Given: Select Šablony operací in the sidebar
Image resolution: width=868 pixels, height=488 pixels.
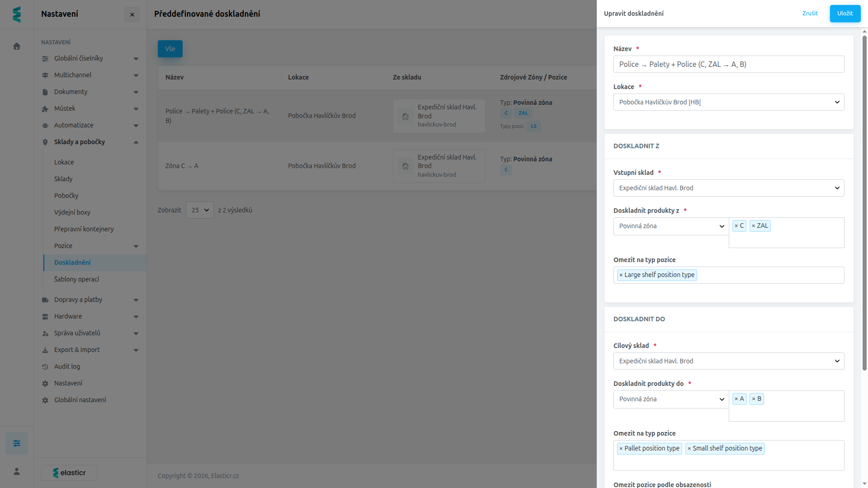Looking at the screenshot, I should coord(76,279).
